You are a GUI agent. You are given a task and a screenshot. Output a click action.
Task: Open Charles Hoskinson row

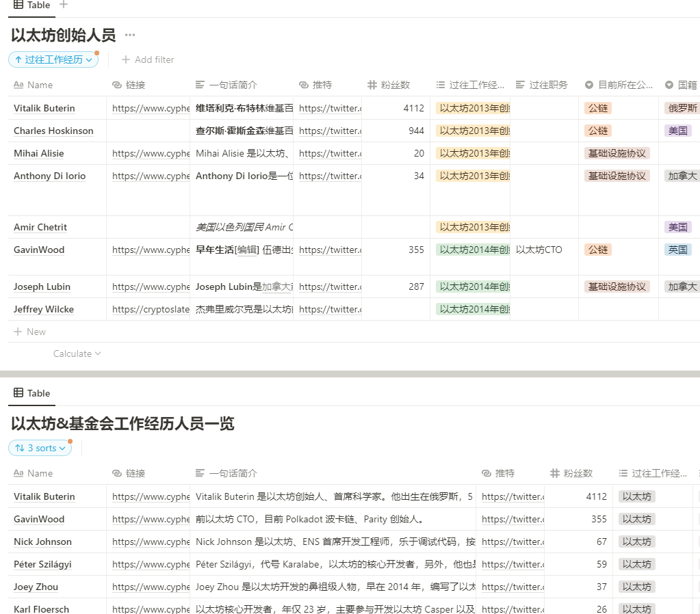pos(53,131)
